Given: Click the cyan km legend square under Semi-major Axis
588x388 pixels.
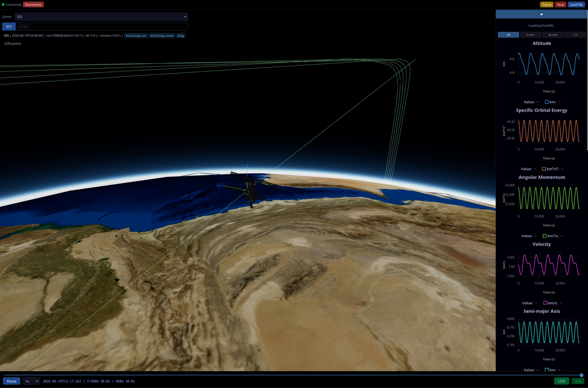Looking at the screenshot, I should (x=547, y=370).
